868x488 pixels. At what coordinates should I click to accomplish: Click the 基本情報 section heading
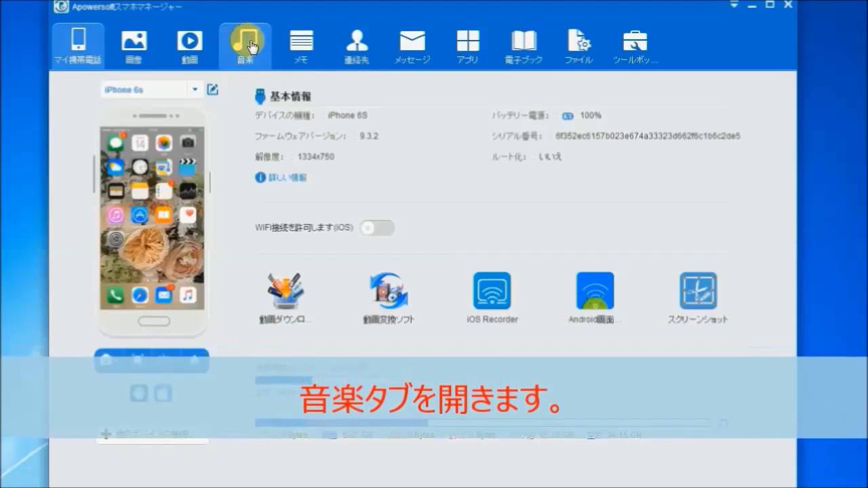[x=291, y=97]
